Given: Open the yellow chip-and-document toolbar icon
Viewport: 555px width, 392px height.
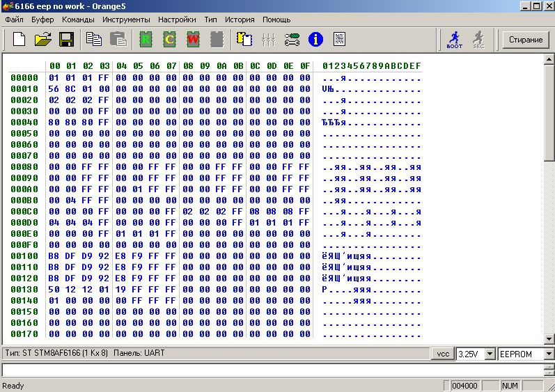Looking at the screenshot, I should [244, 39].
